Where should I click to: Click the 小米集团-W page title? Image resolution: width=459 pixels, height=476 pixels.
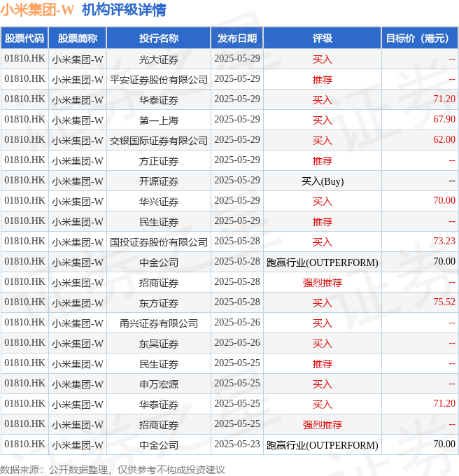pos(37,10)
